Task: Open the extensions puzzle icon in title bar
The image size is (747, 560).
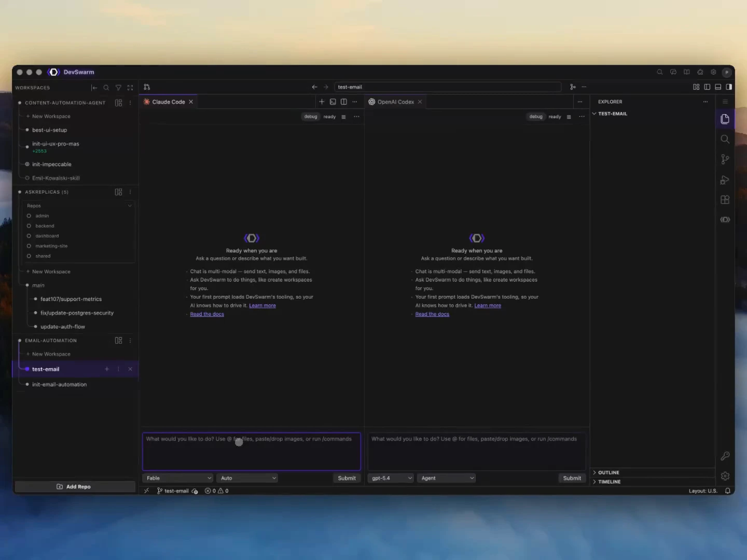Action: [700, 72]
